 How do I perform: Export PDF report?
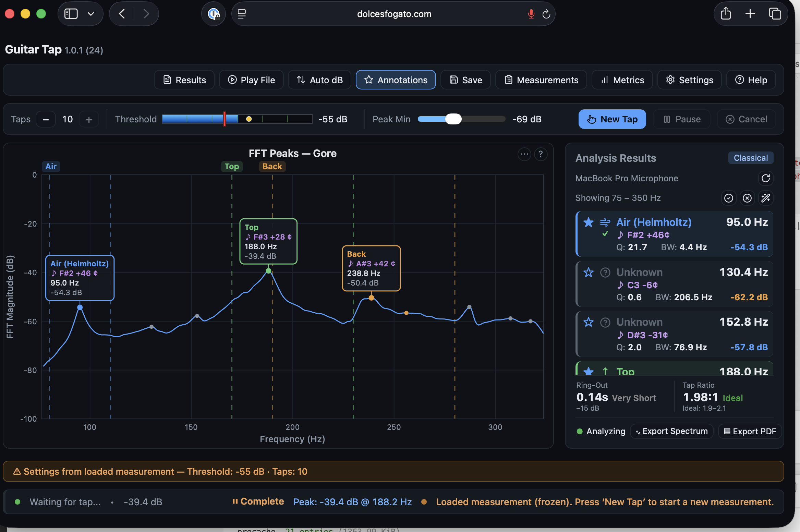pyautogui.click(x=750, y=431)
